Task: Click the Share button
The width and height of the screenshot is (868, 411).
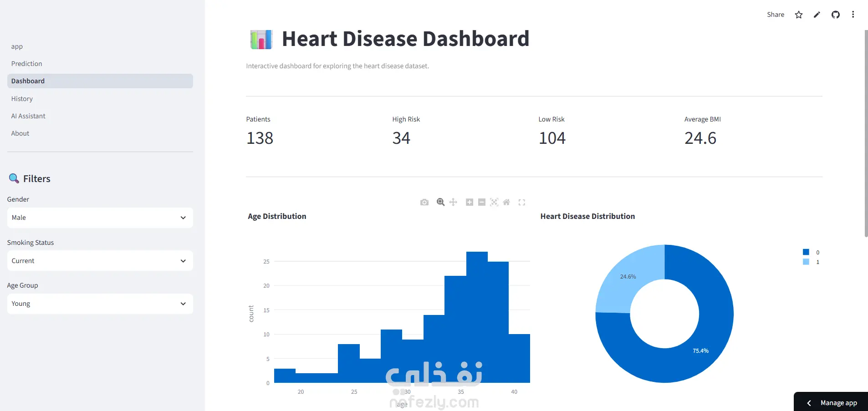Action: (x=776, y=15)
